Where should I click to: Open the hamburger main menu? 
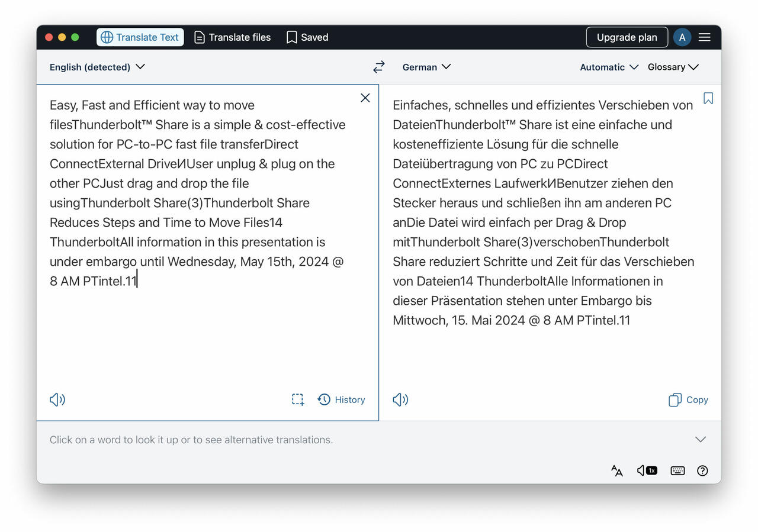coord(704,37)
